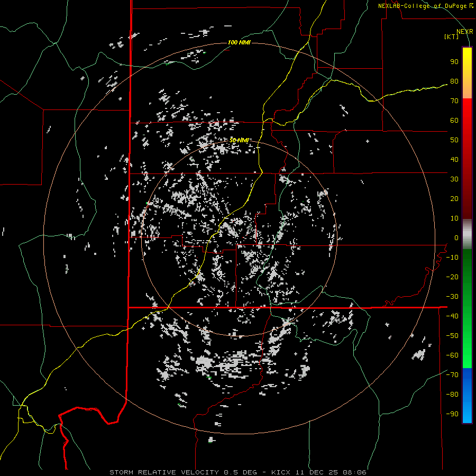
Task: Click the 70 value on velocity scale
Action: tap(454, 101)
